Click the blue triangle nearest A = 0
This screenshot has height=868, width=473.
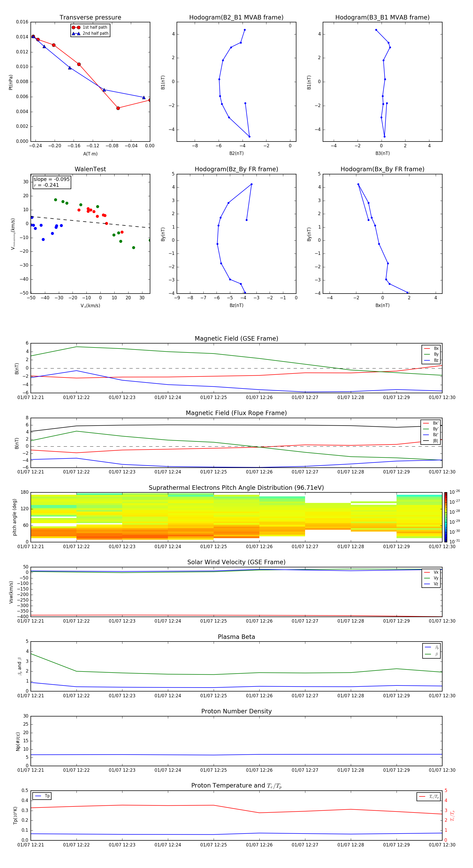coord(144,97)
